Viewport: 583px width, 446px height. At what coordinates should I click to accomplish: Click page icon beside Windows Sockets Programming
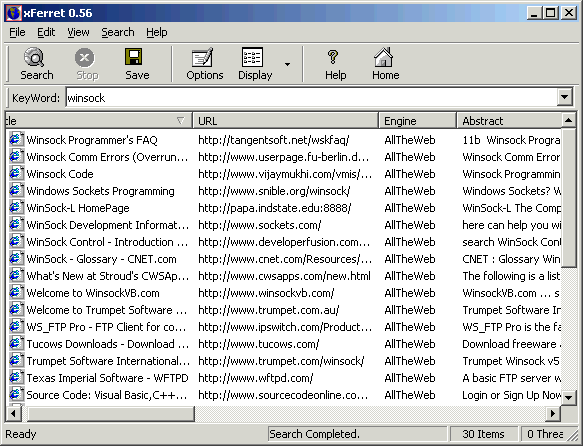coord(17,191)
